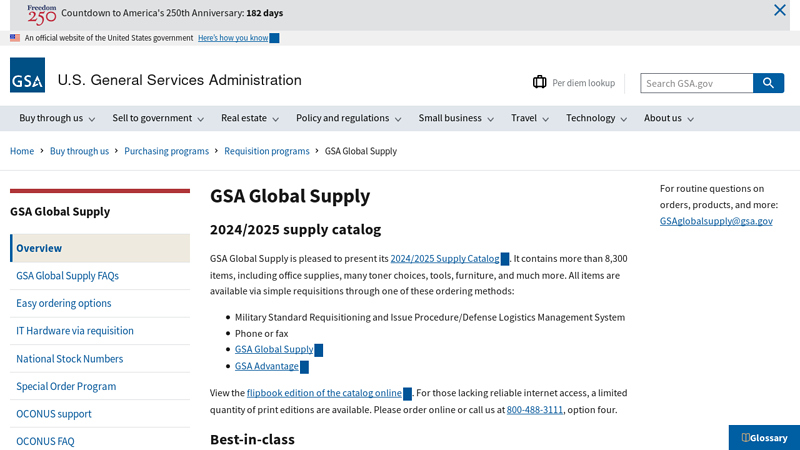Click the Glossary book icon button
800x450 pixels.
pyautogui.click(x=764, y=438)
